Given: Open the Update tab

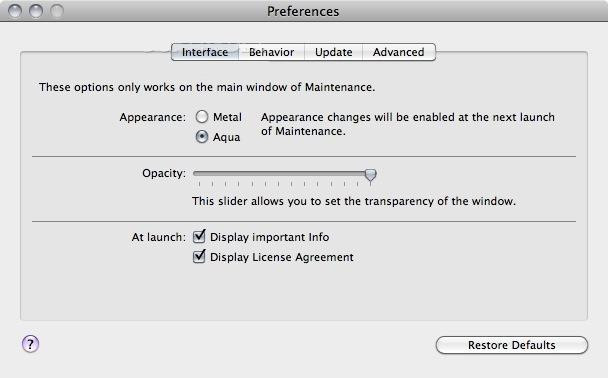Looking at the screenshot, I should coord(333,52).
